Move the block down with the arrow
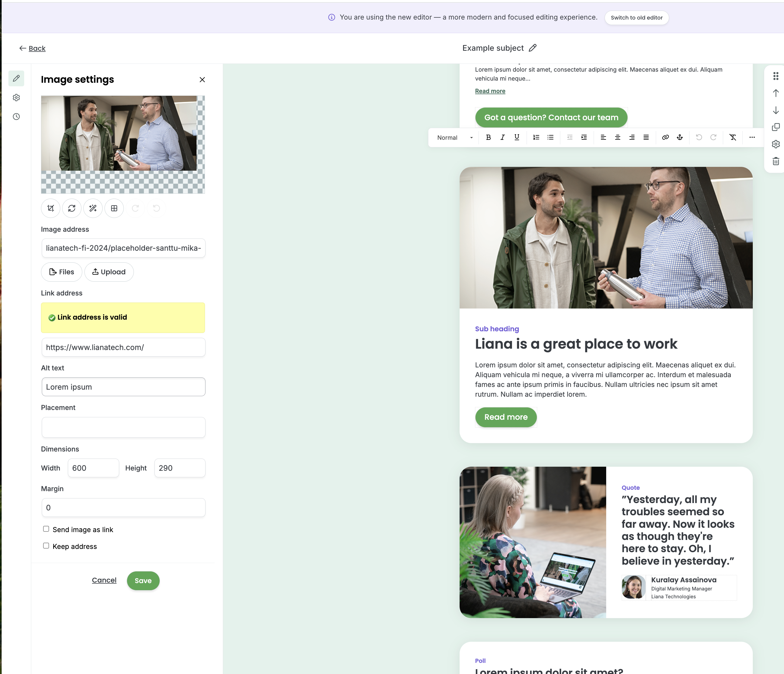The height and width of the screenshot is (674, 784). pos(776,110)
